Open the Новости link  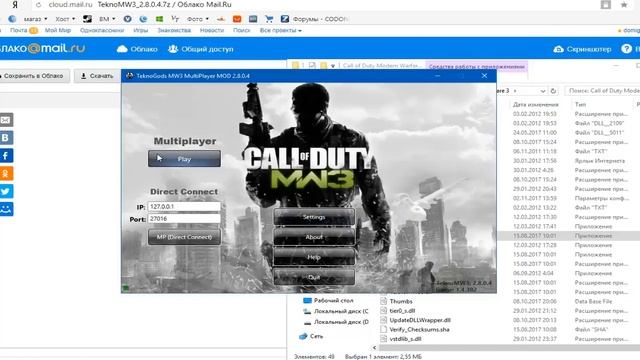212,30
